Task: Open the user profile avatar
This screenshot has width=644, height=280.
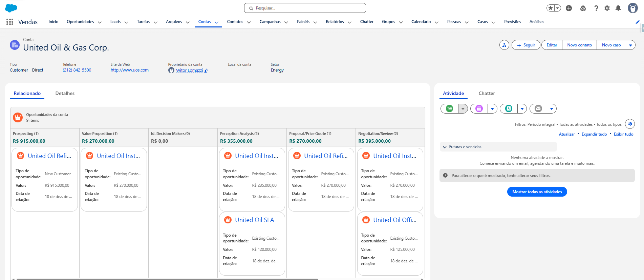Action: 632,8
